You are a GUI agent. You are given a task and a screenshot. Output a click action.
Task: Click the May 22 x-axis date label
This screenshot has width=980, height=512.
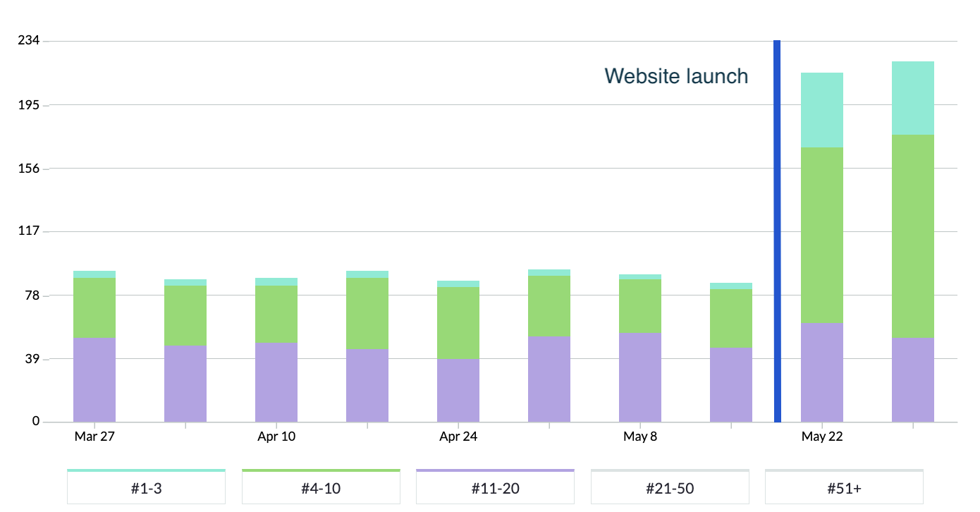click(x=822, y=437)
